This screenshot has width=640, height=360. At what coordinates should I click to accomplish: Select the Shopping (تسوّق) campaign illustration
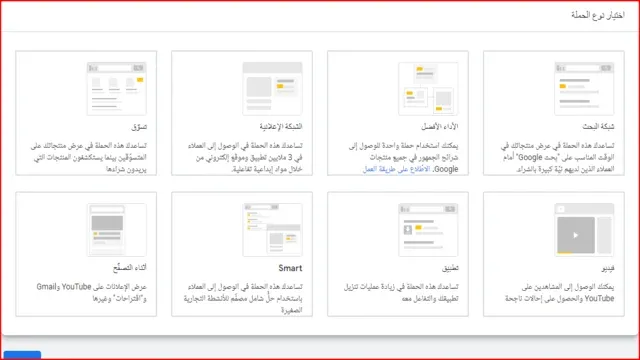coord(116,89)
